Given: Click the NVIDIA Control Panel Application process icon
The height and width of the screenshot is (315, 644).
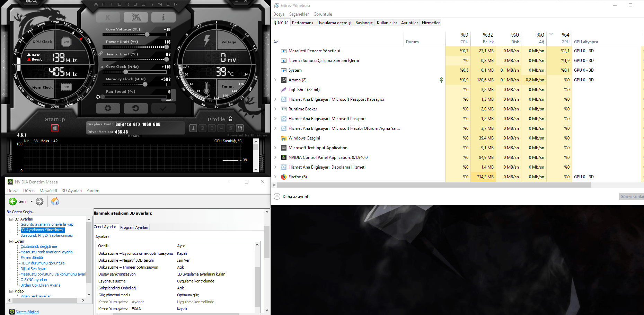Looking at the screenshot, I should point(284,157).
